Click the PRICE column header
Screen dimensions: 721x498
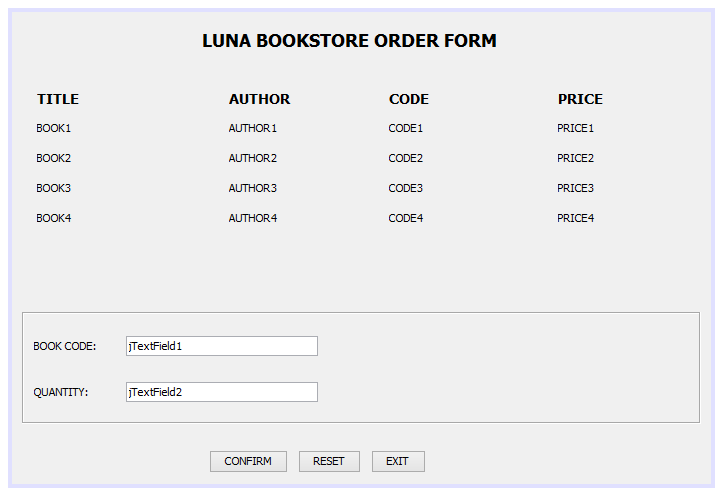(580, 99)
